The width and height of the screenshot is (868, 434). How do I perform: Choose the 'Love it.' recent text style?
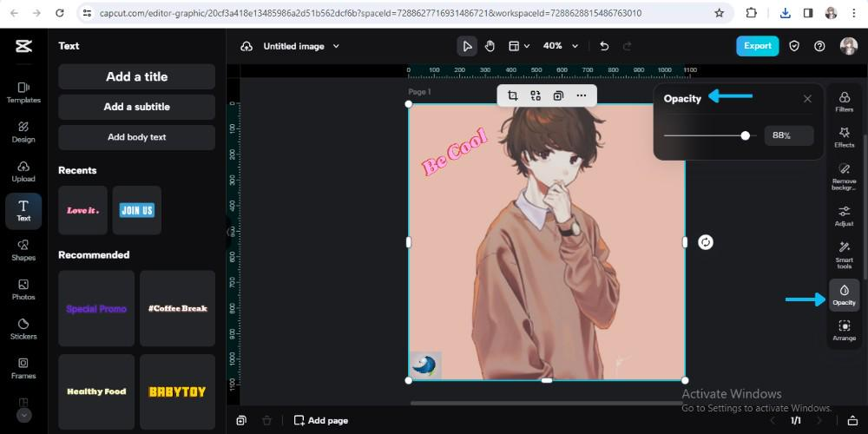82,210
